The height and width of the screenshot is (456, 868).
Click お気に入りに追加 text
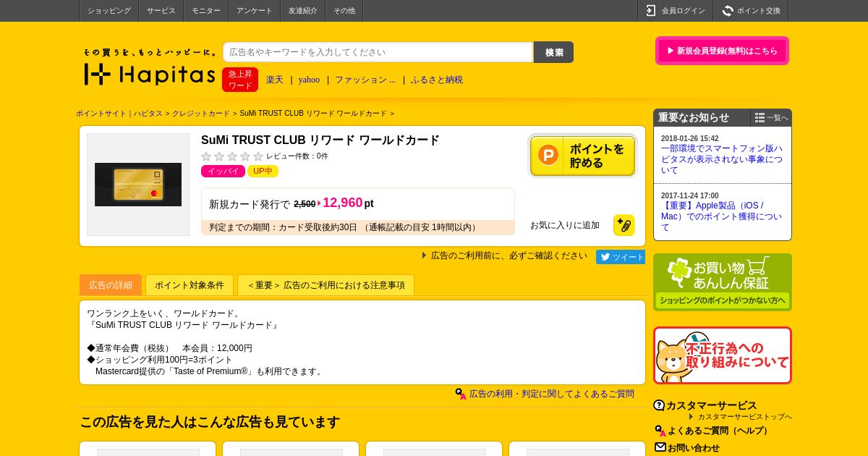pos(565,225)
